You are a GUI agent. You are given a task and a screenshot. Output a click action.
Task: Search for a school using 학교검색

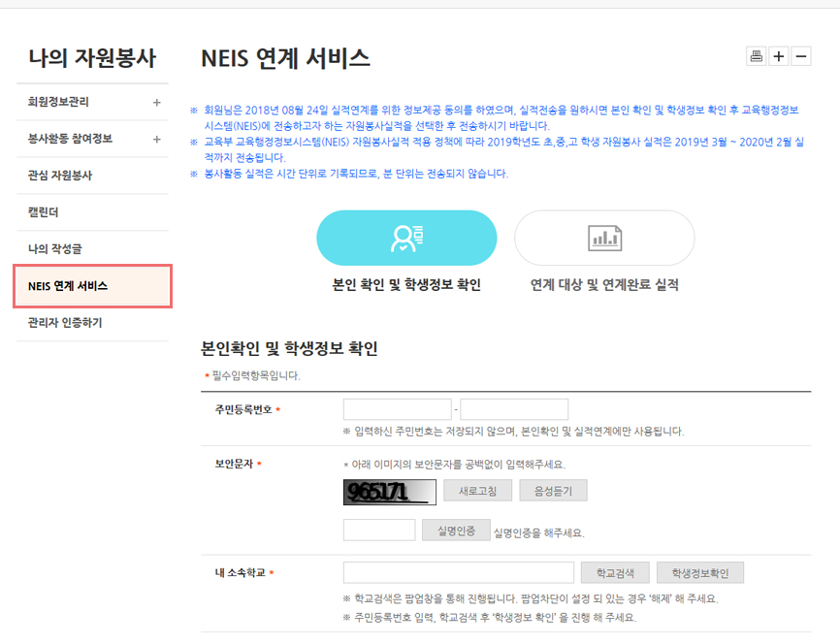(616, 572)
